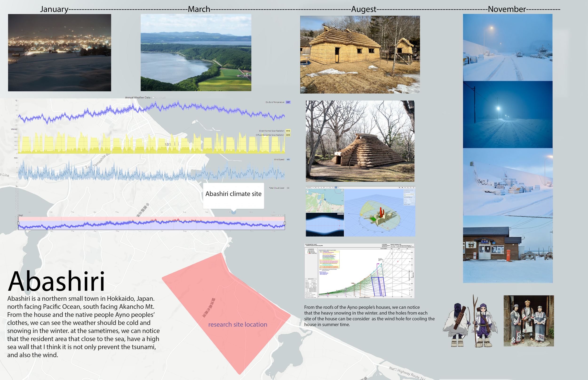This screenshot has width=588, height=380.
Task: Click the redo arrow in sun path toolbar
Action: 316,187
